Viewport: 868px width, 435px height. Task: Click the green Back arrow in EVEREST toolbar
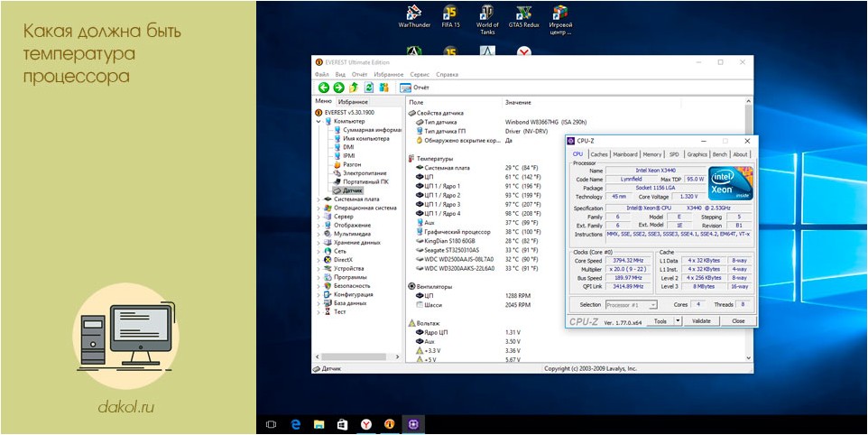(323, 88)
